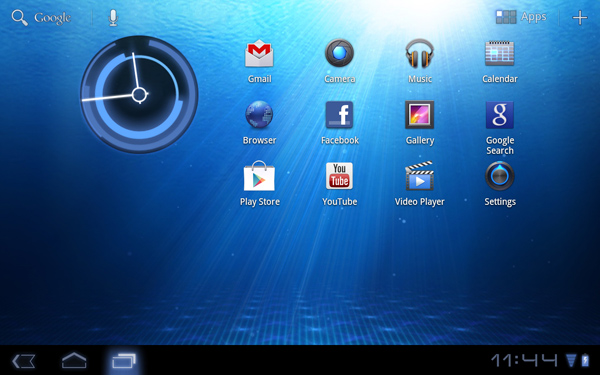Open the analog clock widget
The image size is (600, 375).
click(x=139, y=95)
